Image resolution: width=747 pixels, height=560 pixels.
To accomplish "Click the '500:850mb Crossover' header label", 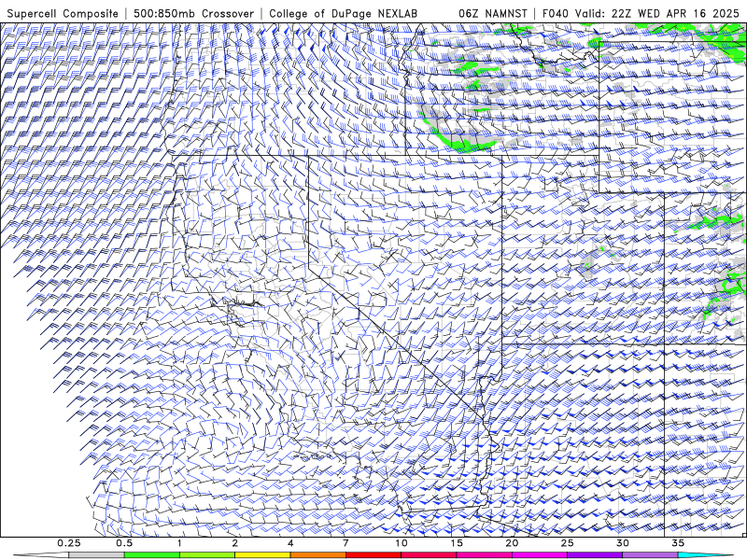I will [194, 13].
